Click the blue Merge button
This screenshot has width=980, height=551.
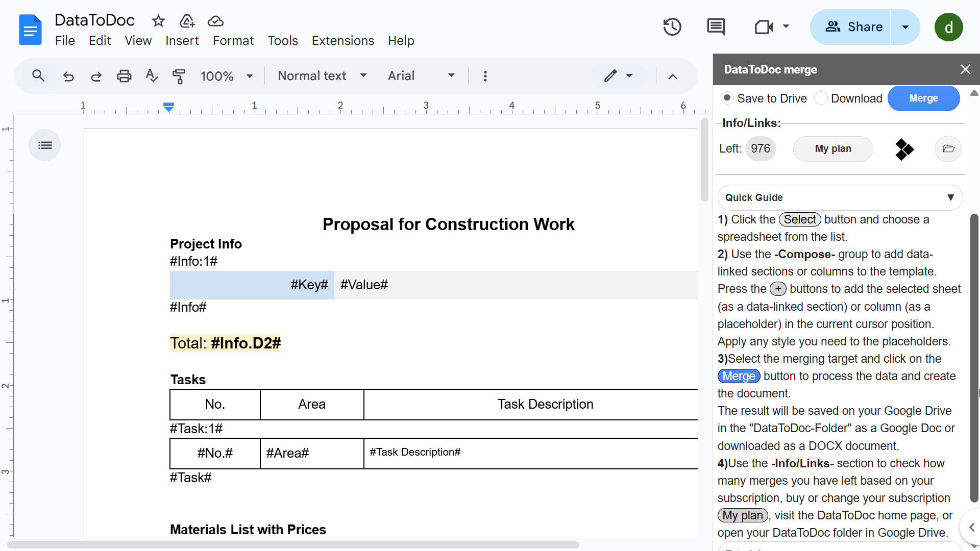click(x=923, y=98)
